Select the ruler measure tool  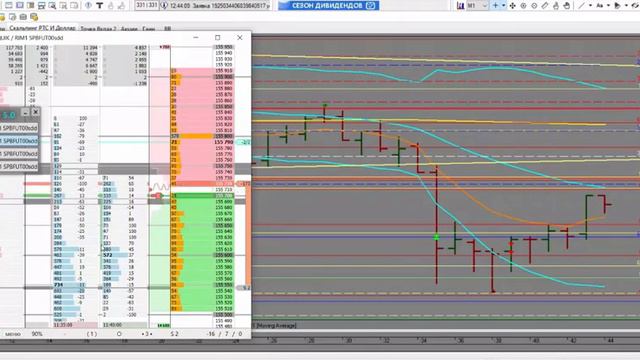[545, 5]
